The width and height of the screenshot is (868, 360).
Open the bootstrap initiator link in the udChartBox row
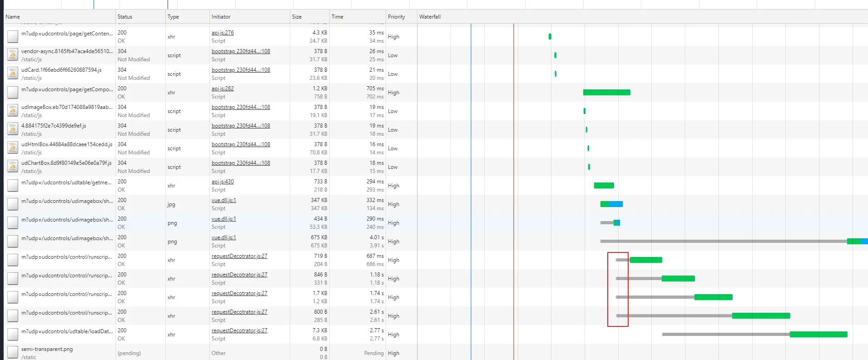click(x=241, y=163)
